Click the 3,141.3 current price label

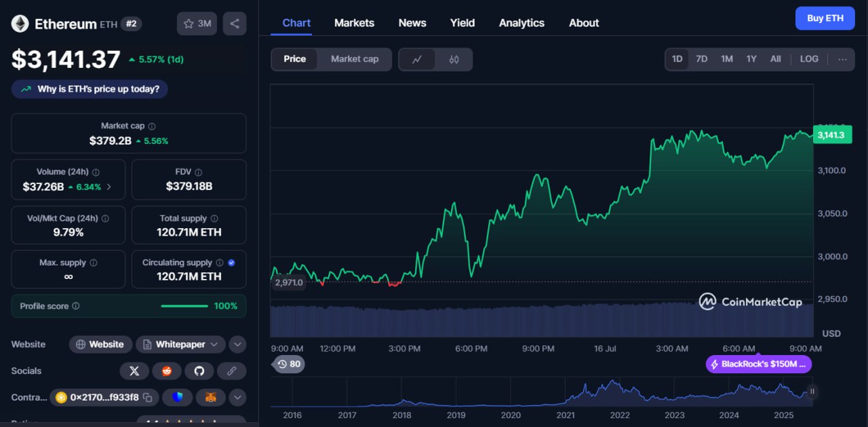pyautogui.click(x=831, y=135)
